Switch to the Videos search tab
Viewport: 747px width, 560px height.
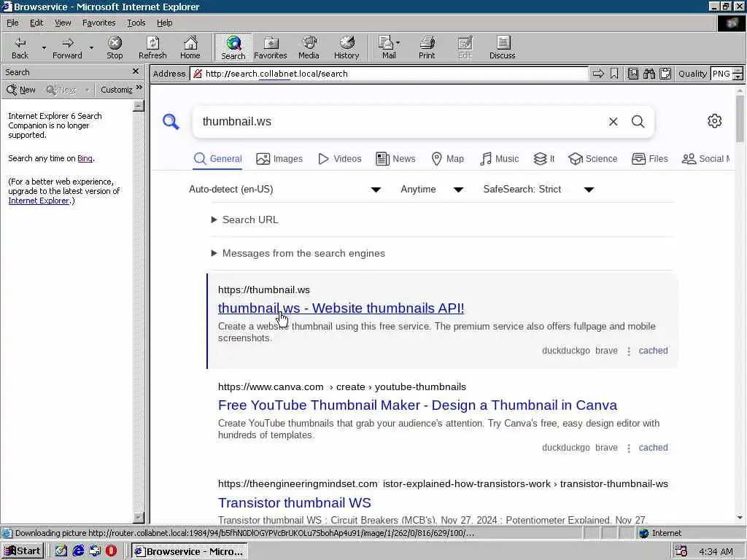tap(340, 158)
